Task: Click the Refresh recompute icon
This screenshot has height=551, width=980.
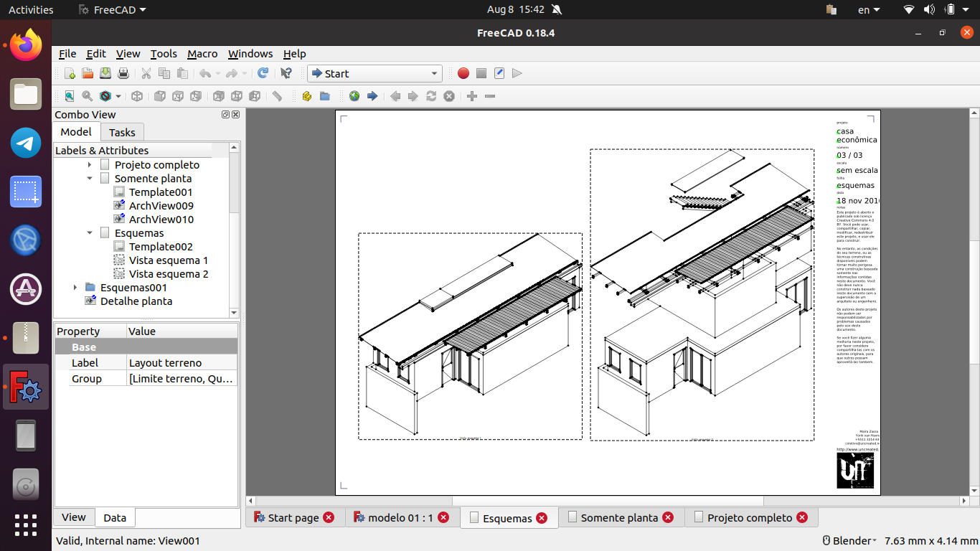Action: [x=263, y=73]
